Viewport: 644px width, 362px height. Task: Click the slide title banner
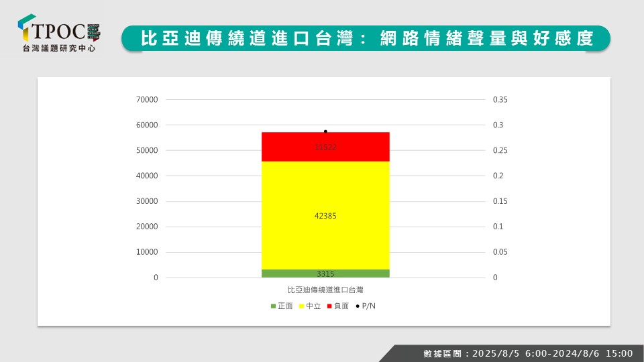(366, 38)
